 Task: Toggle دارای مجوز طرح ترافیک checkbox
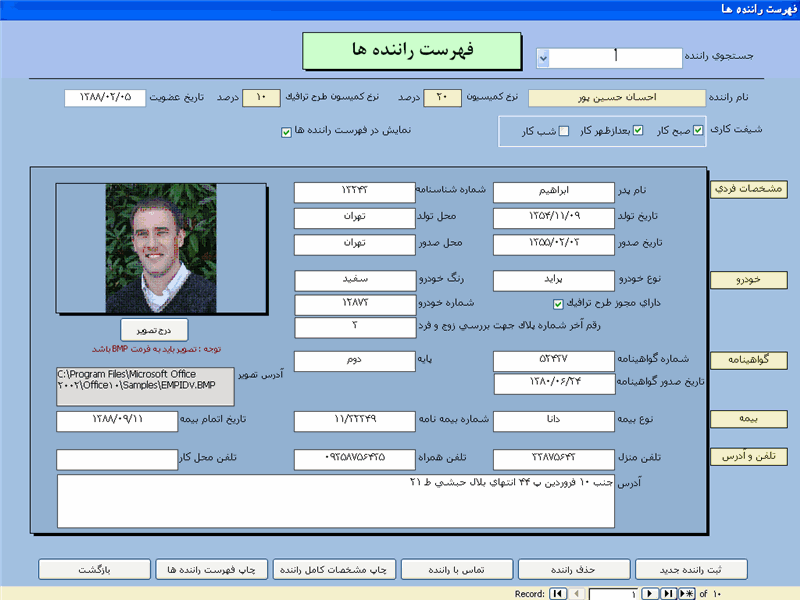(x=558, y=304)
